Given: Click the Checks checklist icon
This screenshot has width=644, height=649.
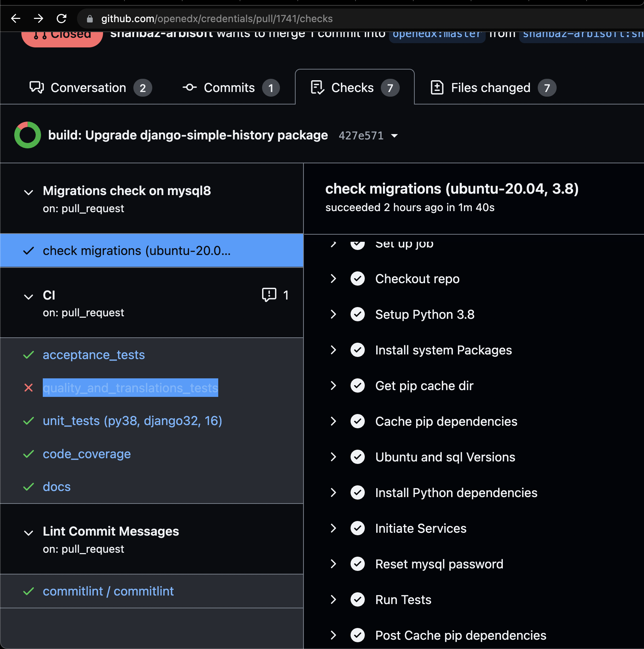Looking at the screenshot, I should tap(317, 88).
